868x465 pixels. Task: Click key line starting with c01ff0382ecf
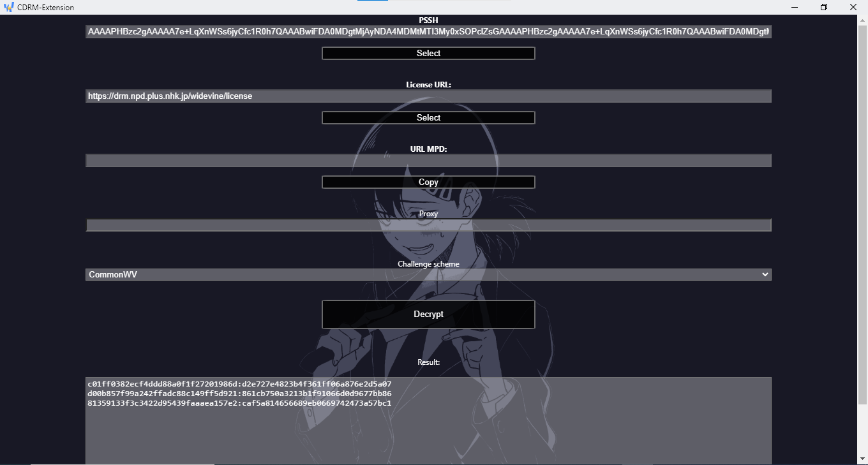coord(239,384)
